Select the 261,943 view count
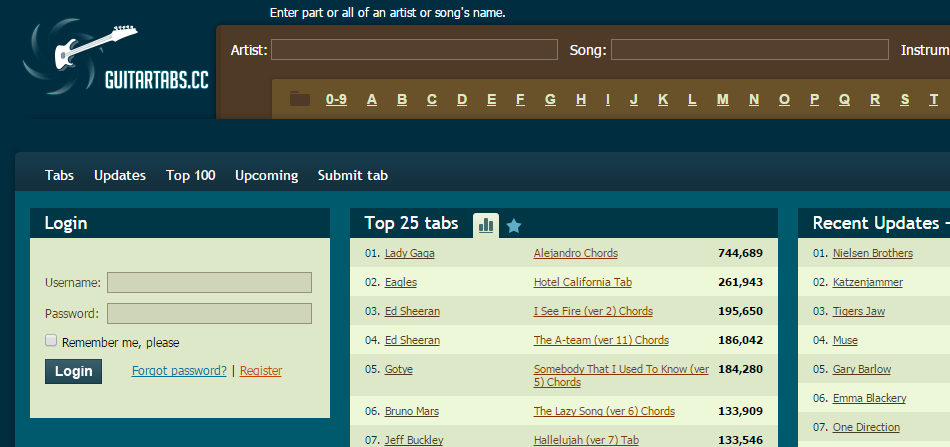Image resolution: width=950 pixels, height=447 pixels. click(x=740, y=282)
